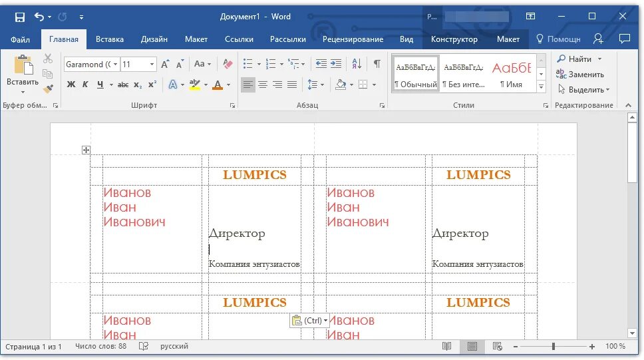
Task: Decrease paragraph indent
Action: point(321,64)
